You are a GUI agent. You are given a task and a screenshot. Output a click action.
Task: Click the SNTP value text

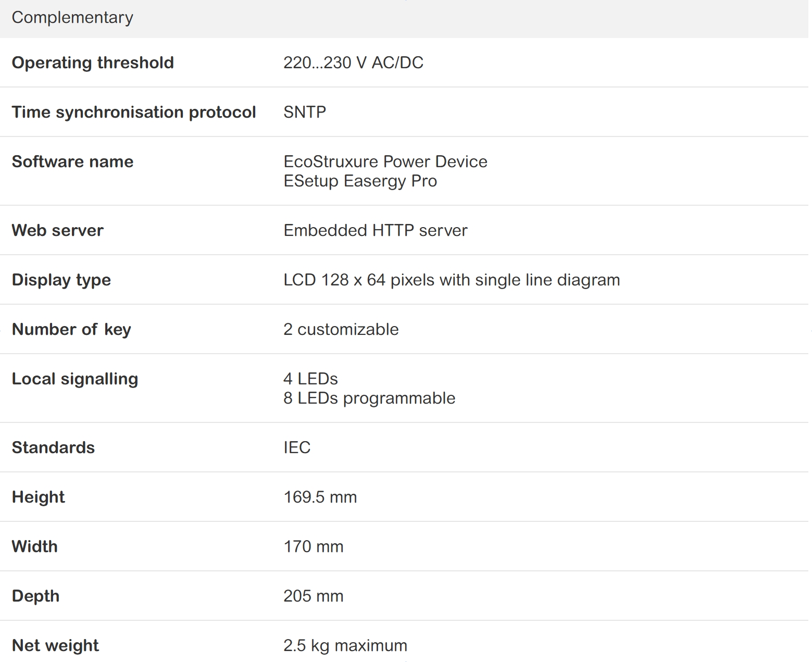coord(305,112)
